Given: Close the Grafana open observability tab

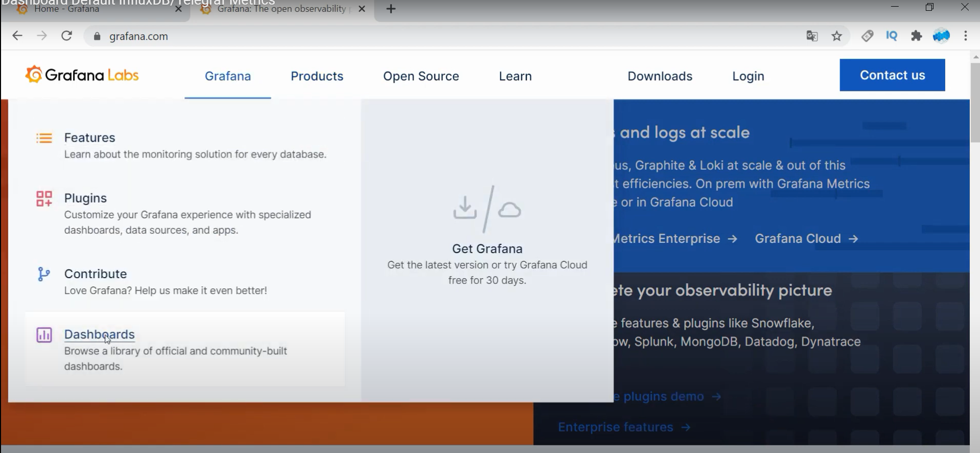Looking at the screenshot, I should 362,9.
